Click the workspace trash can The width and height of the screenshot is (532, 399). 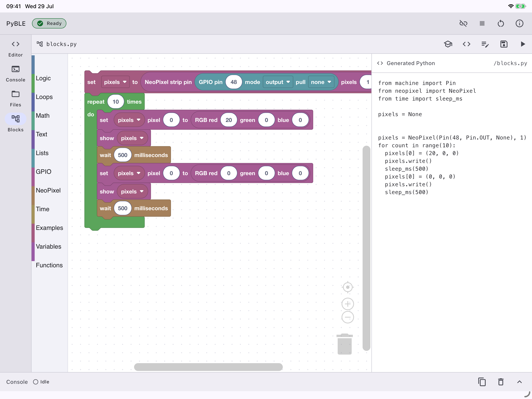344,344
